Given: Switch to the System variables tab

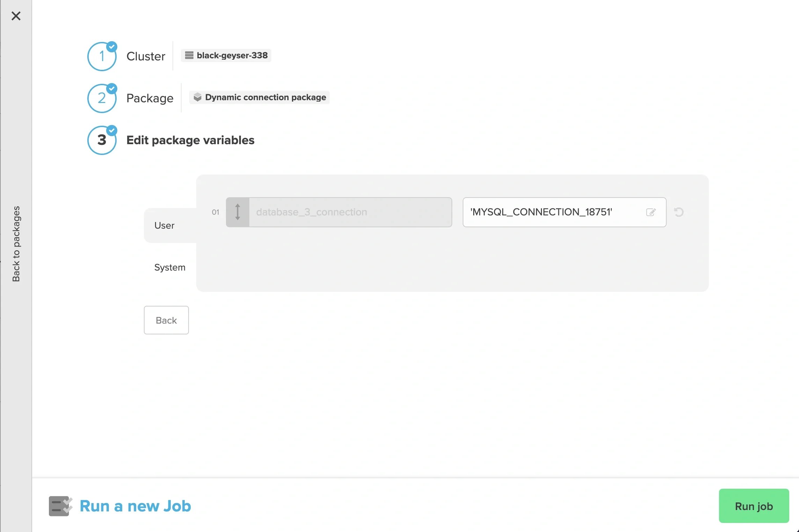Looking at the screenshot, I should pos(170,267).
